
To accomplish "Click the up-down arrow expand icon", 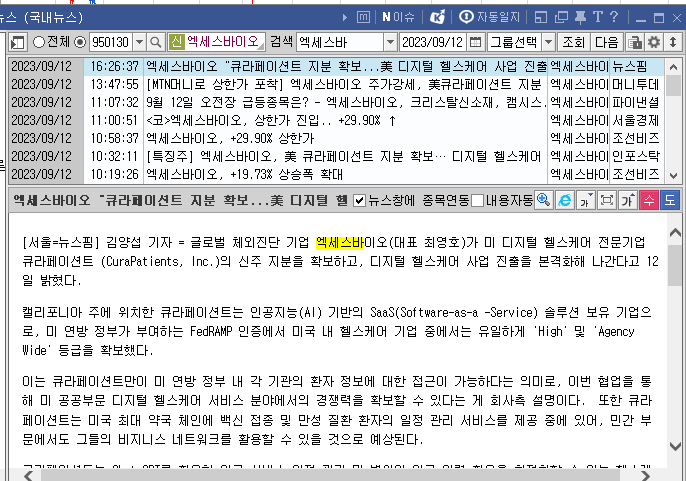I will tap(673, 42).
